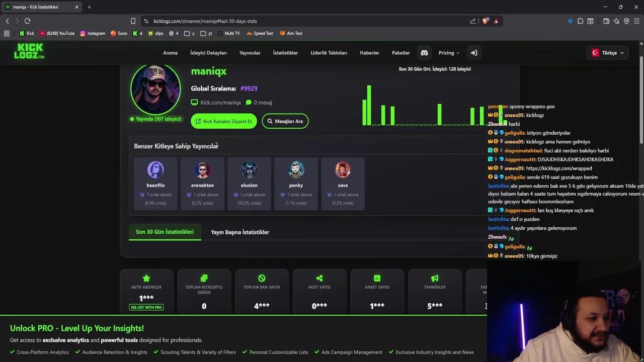
Task: Open the Instagram bookmark
Action: [x=93, y=33]
